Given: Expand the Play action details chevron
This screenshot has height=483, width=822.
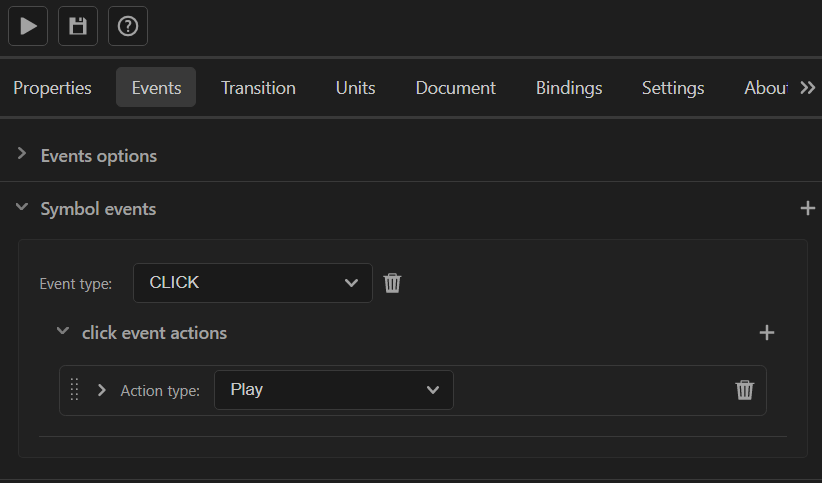Looking at the screenshot, I should pyautogui.click(x=102, y=390).
